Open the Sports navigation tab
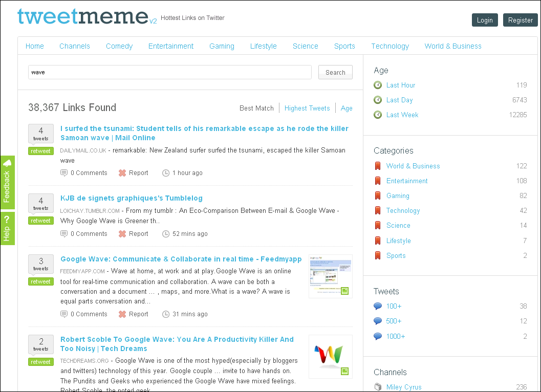Screen dimensions: 541x392 click(344, 46)
